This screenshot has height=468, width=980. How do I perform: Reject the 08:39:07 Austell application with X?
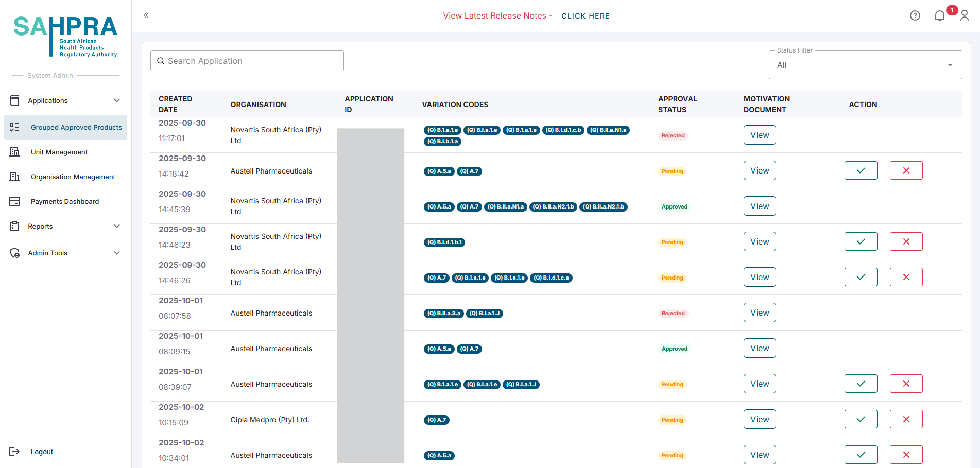point(906,384)
